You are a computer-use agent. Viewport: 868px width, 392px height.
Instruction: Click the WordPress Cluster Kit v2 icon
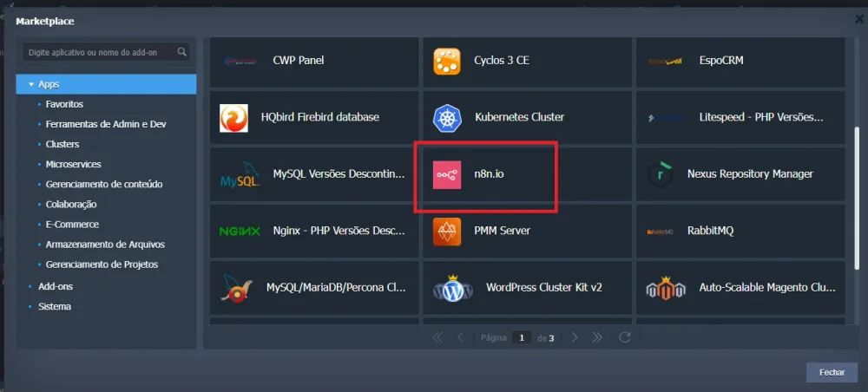click(452, 288)
